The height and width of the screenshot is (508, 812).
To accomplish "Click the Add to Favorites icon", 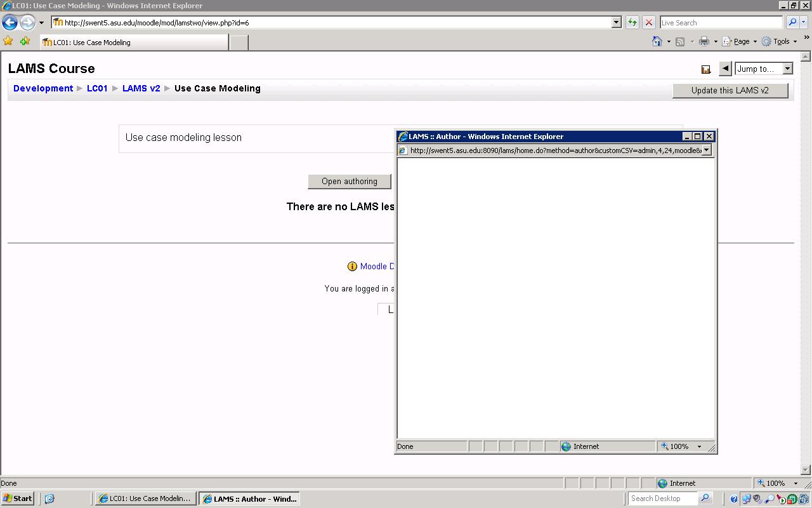I will click(25, 41).
